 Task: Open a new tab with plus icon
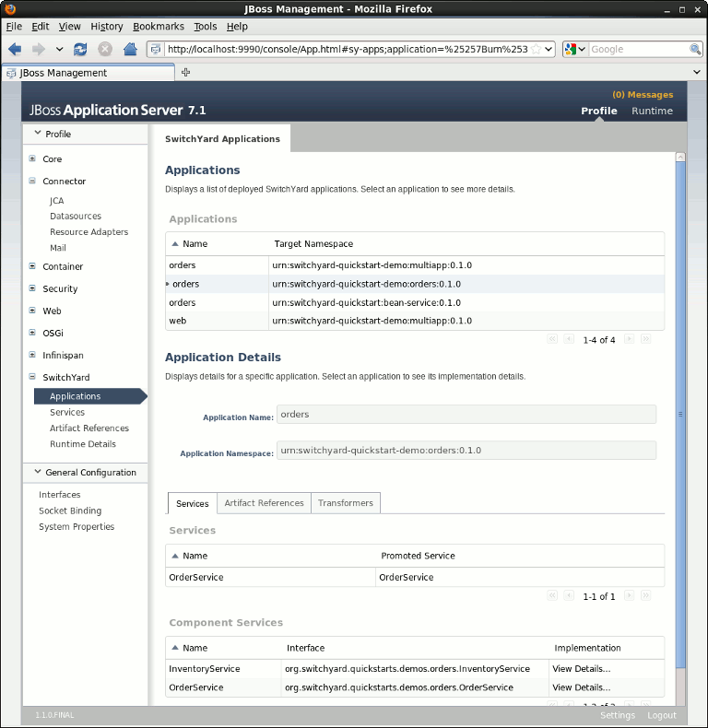pos(186,72)
